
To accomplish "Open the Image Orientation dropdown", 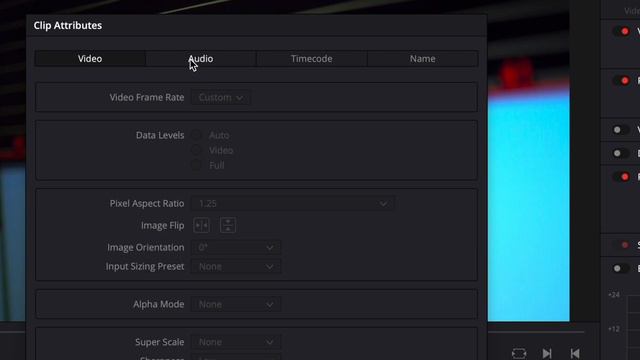I will click(x=236, y=247).
